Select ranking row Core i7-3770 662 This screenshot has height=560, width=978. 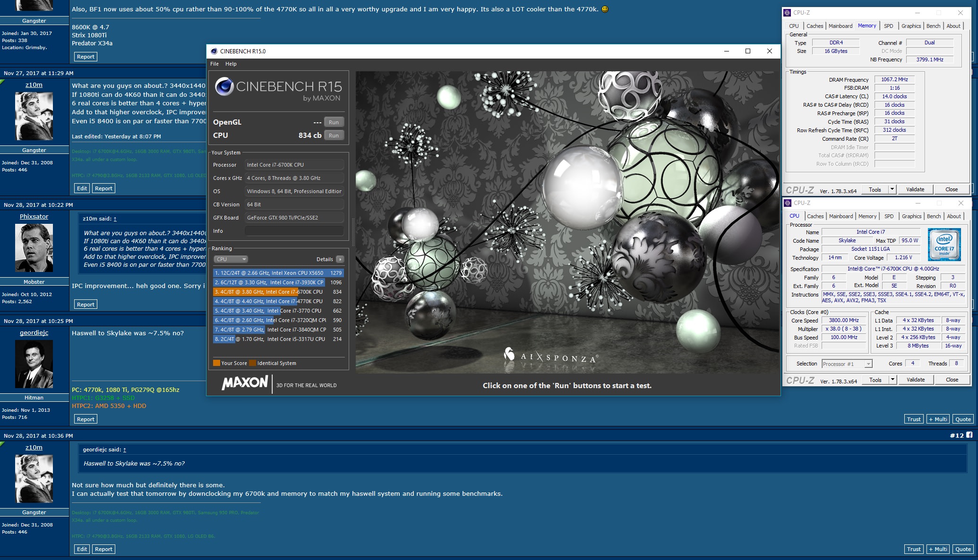pyautogui.click(x=278, y=311)
